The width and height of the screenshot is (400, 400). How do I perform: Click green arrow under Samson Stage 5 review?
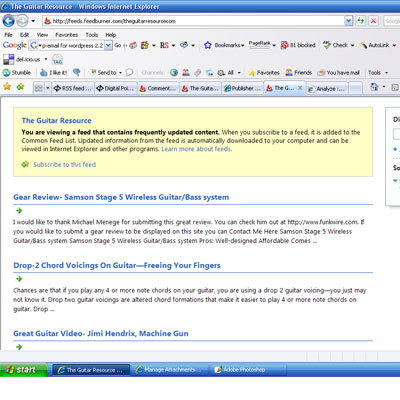tap(19, 211)
